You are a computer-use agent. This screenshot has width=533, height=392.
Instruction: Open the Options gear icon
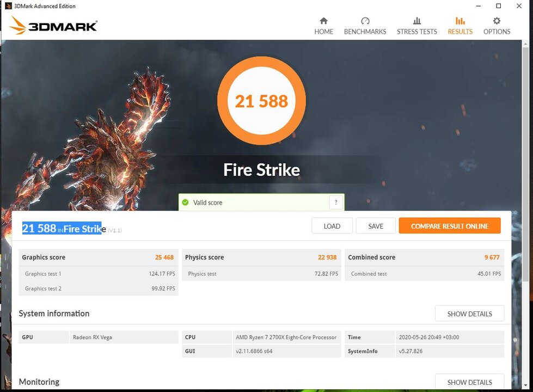(x=497, y=21)
